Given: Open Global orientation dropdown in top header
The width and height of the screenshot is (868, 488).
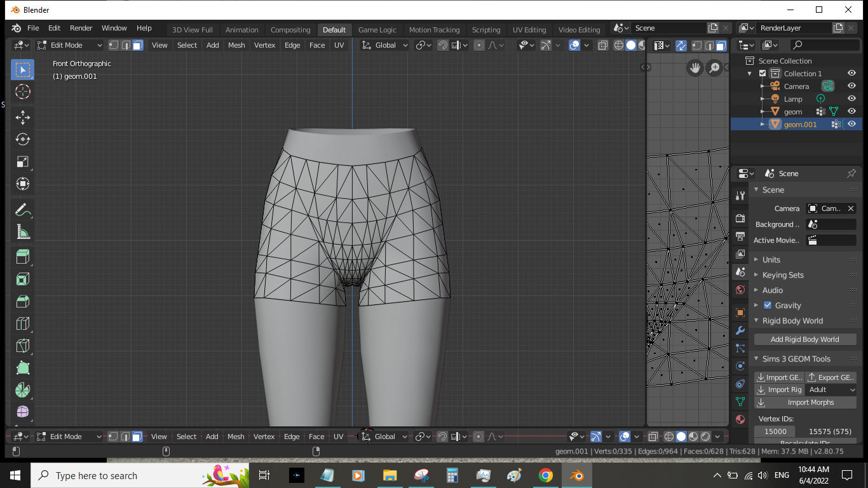Looking at the screenshot, I should pyautogui.click(x=385, y=45).
